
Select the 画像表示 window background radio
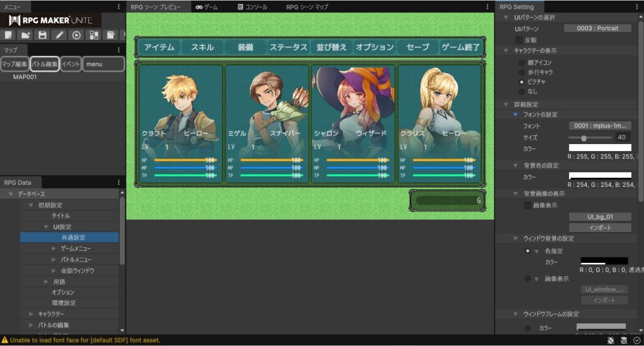(x=528, y=279)
